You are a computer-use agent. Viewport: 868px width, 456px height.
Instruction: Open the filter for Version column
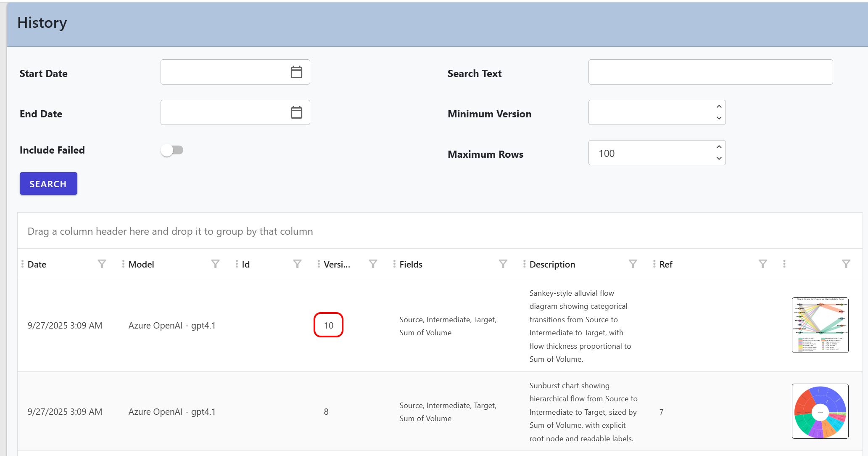point(373,264)
